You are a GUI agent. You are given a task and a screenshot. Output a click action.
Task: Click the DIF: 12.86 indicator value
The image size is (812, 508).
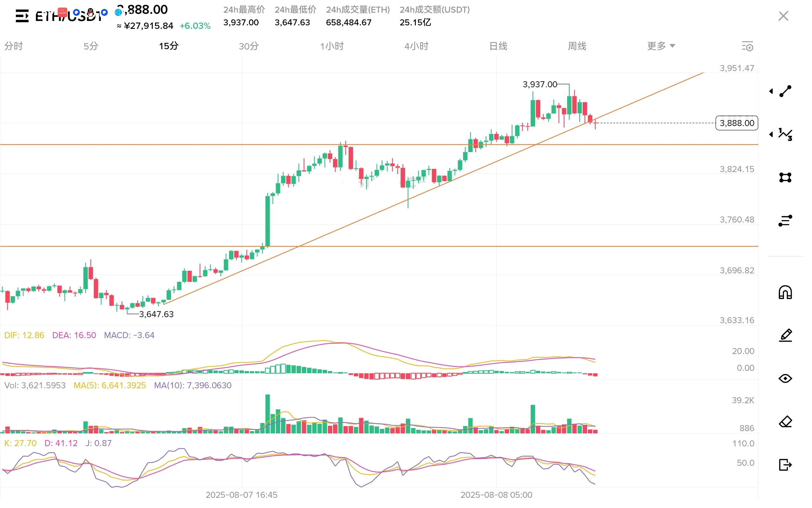[24, 335]
